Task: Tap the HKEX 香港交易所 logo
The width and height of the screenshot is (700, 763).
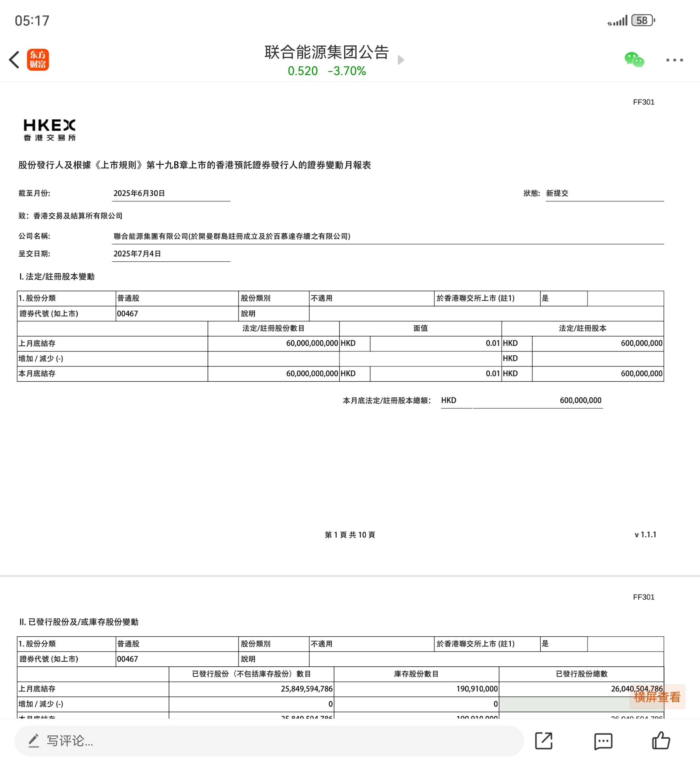Action: tap(50, 130)
